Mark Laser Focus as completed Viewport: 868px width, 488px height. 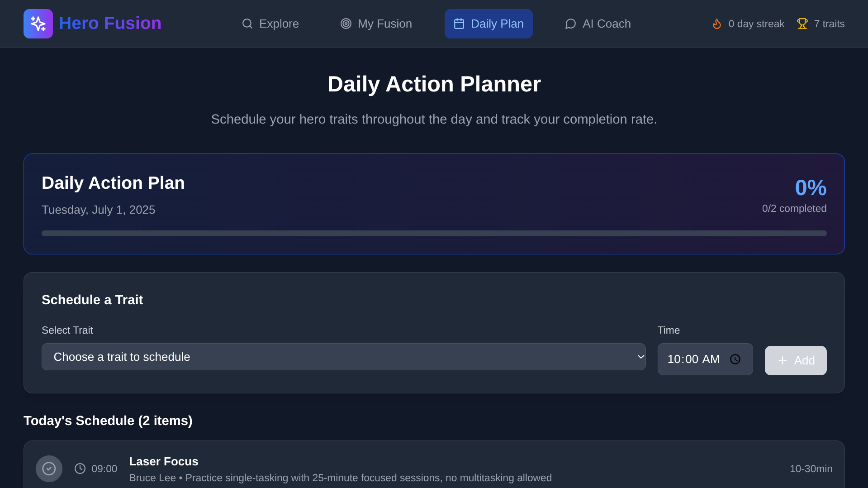pyautogui.click(x=49, y=469)
